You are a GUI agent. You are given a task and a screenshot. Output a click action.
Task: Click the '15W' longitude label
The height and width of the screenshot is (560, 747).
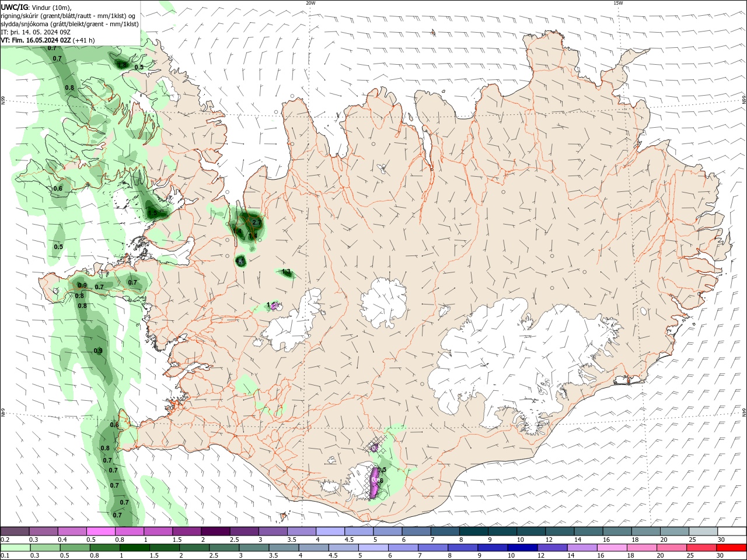(618, 3)
